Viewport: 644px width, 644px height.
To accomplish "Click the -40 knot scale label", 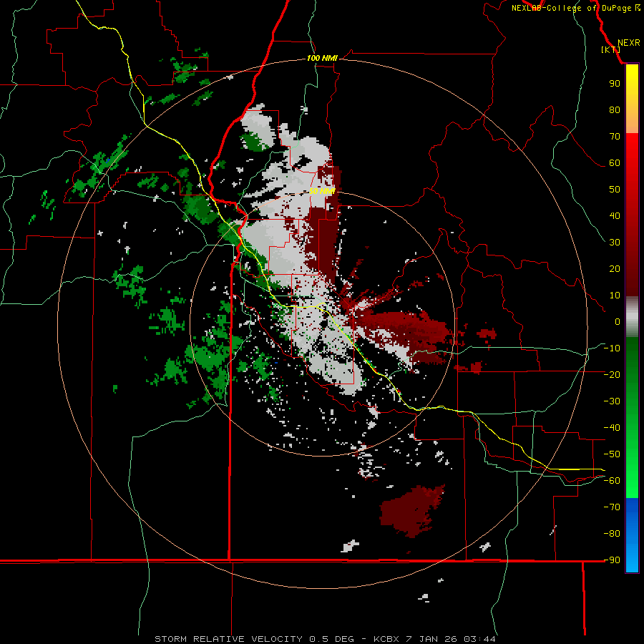I will click(612, 428).
